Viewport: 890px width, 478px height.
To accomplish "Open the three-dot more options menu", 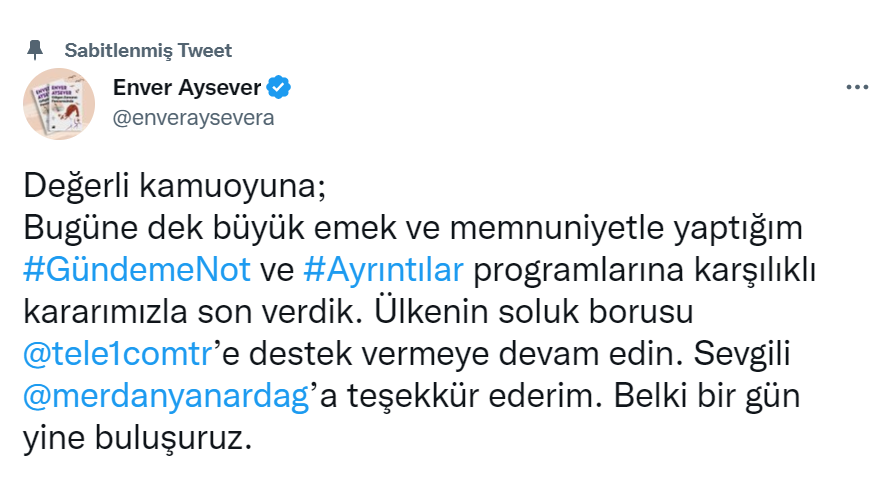I will (857, 87).
